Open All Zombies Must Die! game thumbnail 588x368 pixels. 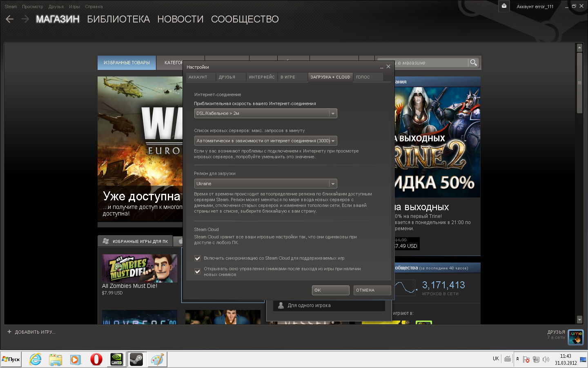coord(140,268)
